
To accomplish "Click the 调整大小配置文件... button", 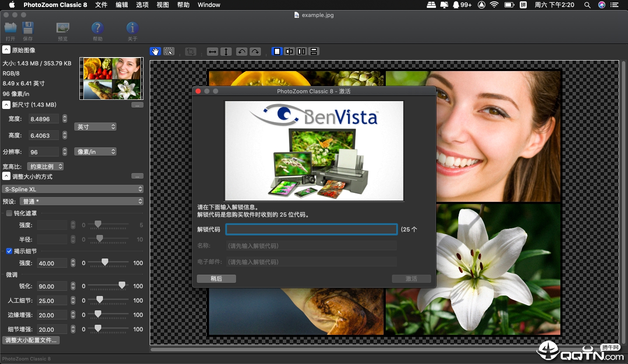I will 31,340.
